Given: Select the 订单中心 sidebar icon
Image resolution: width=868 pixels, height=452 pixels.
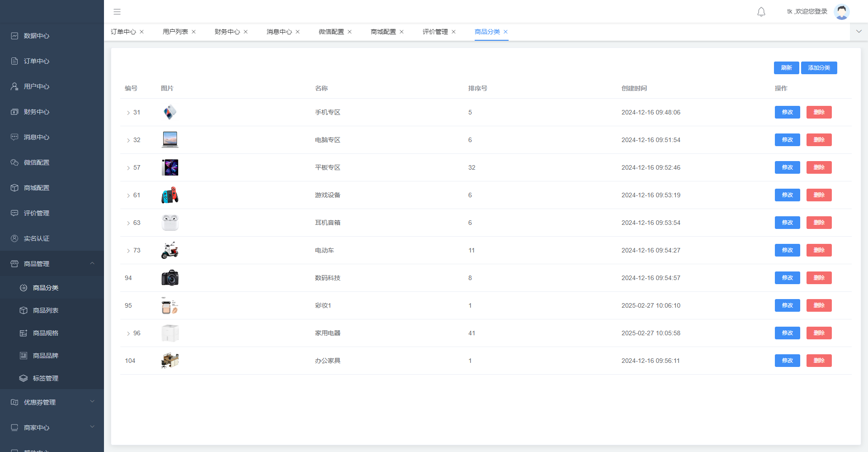Looking at the screenshot, I should tap(14, 61).
